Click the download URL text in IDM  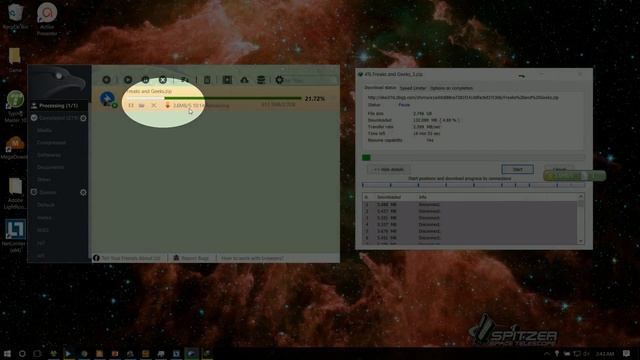tap(463, 98)
